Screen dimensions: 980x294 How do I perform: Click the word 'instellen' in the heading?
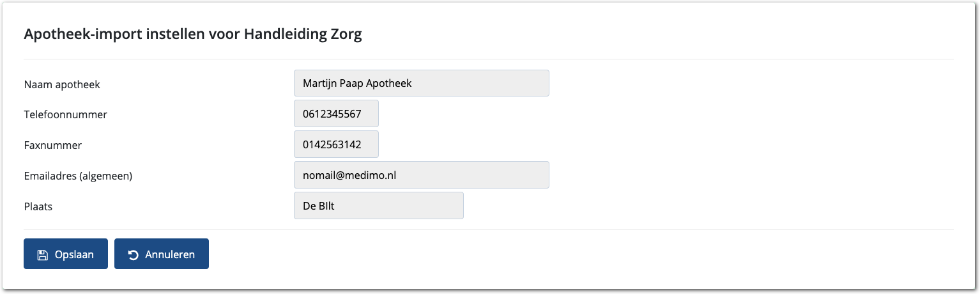173,35
